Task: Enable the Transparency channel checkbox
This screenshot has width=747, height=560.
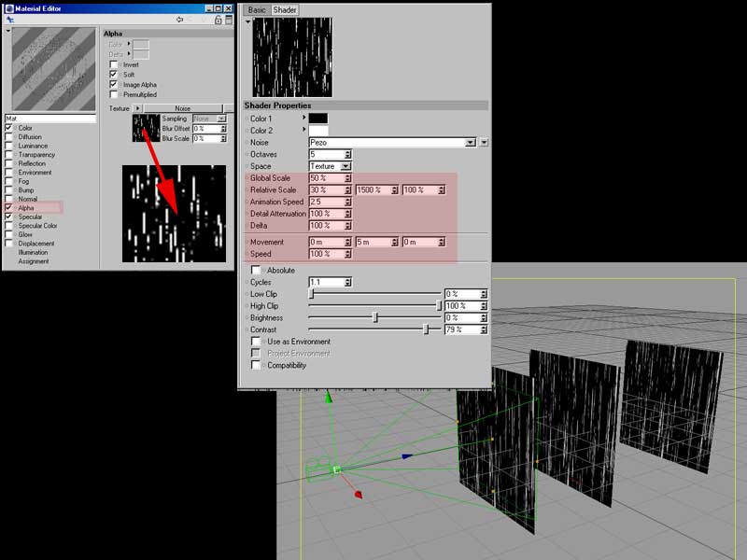Action: (8, 155)
